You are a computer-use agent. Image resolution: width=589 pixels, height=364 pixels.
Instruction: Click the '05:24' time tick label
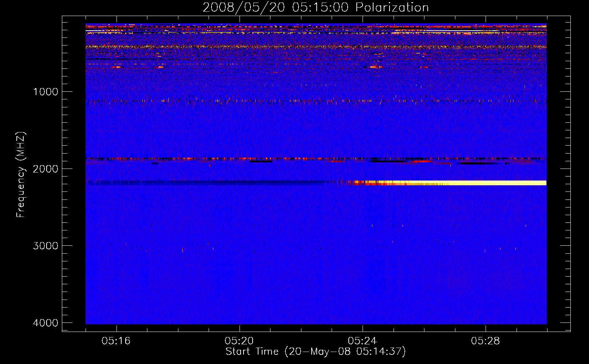(x=362, y=341)
